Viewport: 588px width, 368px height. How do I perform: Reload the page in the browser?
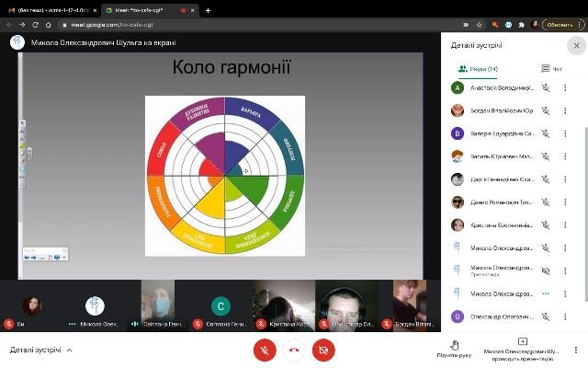click(35, 25)
